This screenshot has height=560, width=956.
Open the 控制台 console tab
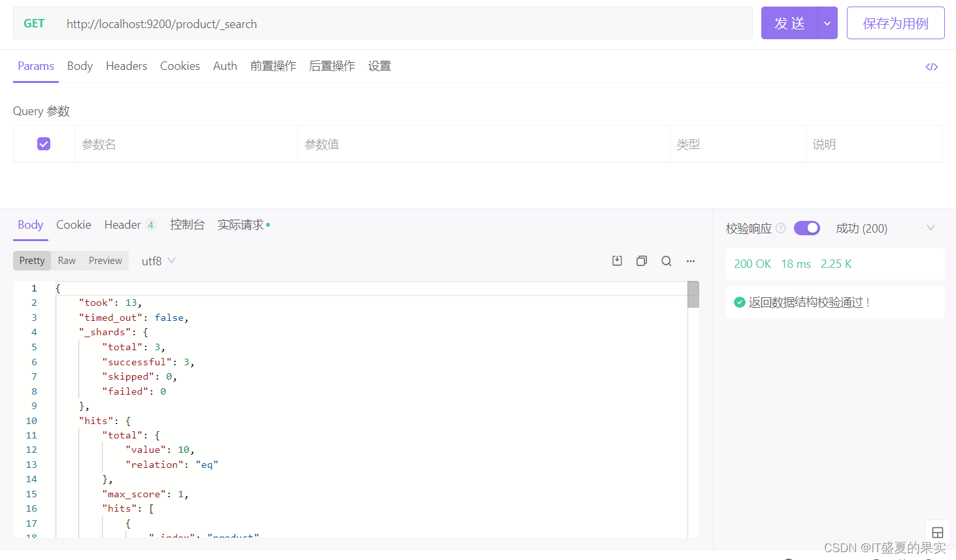point(188,224)
